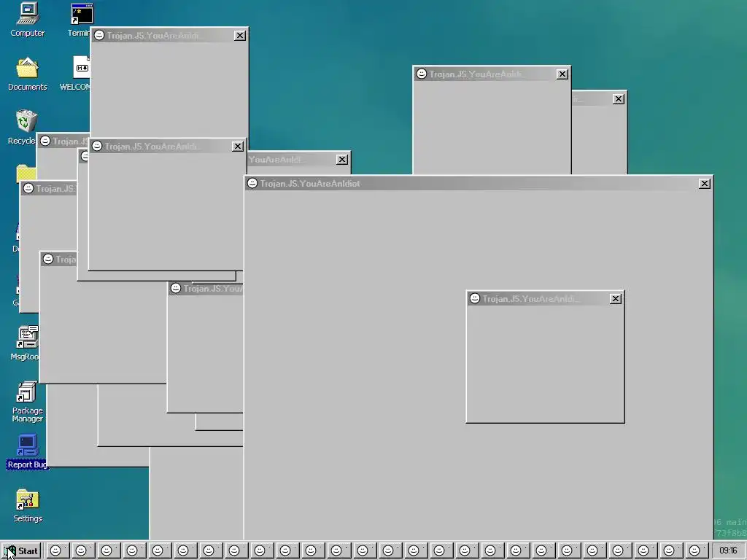The height and width of the screenshot is (560, 747).
Task: Launch the MsgRoom desktop shortcut
Action: pos(26,343)
